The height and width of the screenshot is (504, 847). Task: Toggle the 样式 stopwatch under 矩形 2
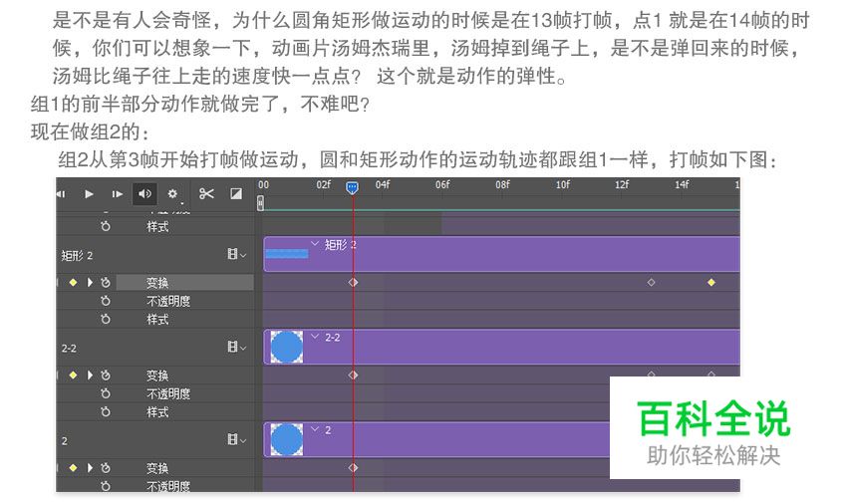pyautogui.click(x=106, y=320)
